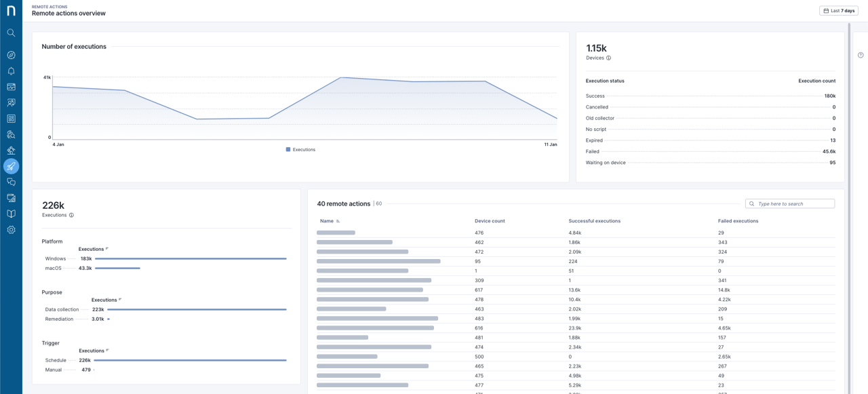Viewport: 868px width, 394px height.
Task: Click the compass icon in the sidebar
Action: (11, 56)
